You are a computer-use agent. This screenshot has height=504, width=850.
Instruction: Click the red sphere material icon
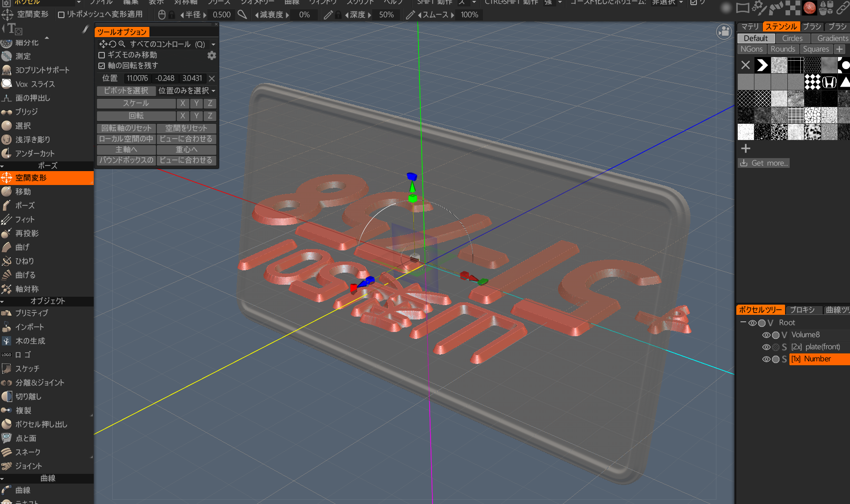click(x=810, y=7)
